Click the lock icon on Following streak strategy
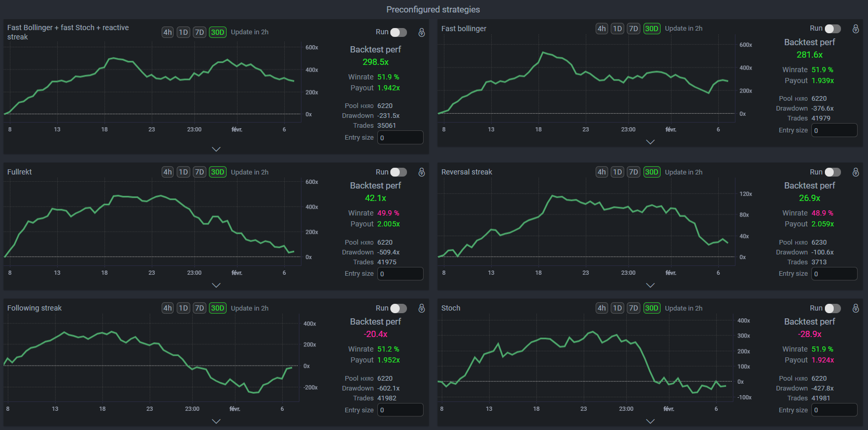The image size is (868, 430). (422, 308)
